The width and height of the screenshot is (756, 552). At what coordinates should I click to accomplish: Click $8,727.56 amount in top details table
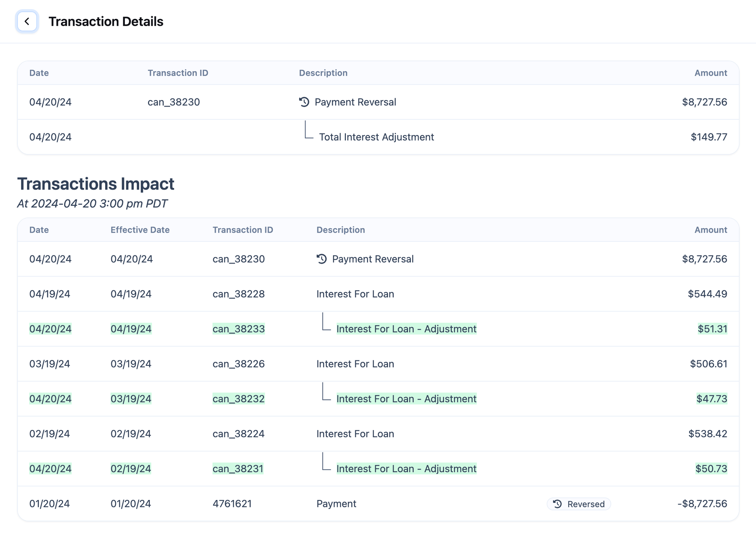click(x=704, y=102)
